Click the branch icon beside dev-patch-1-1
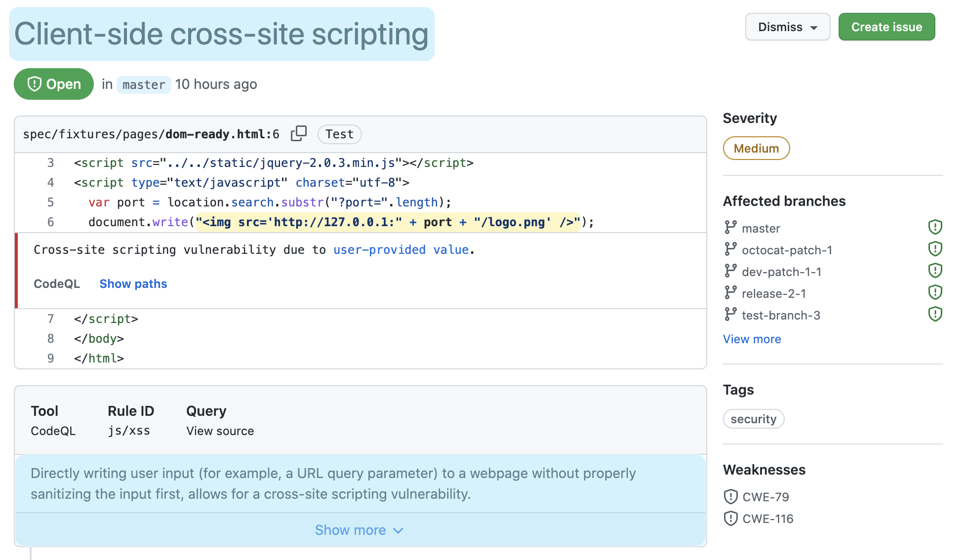965x560 pixels. (730, 271)
